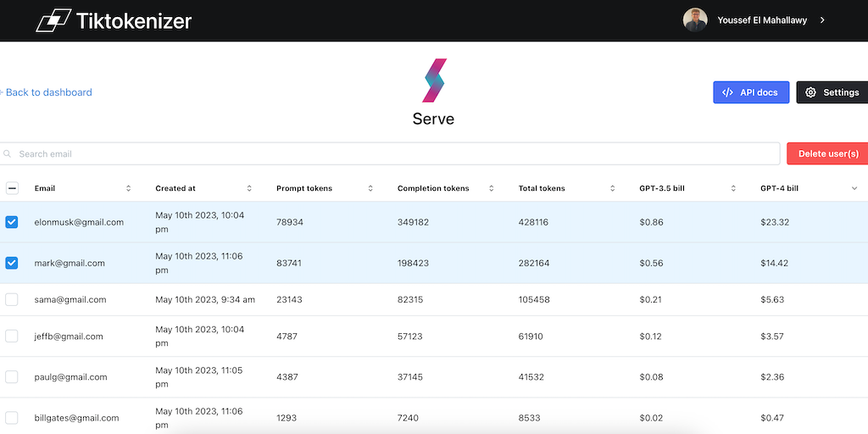
Task: Click GPT-4 bill value $0.47
Action: point(772,418)
